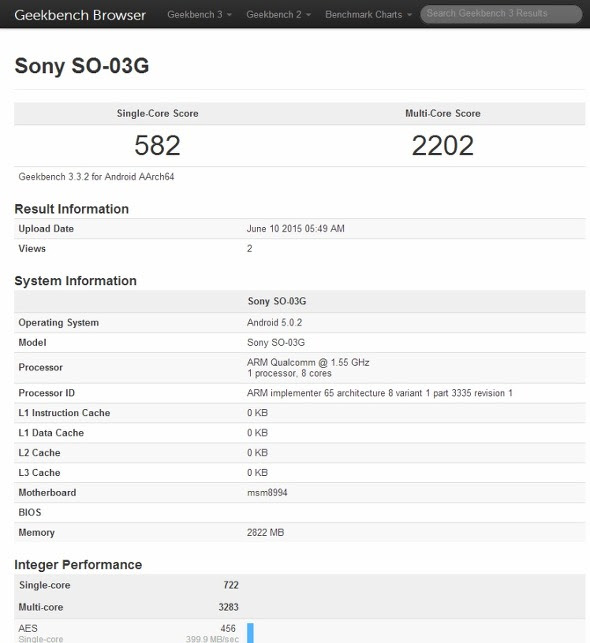Expand the Benchmark Charts menu
Viewport: 590px width, 643px height.
pos(368,14)
